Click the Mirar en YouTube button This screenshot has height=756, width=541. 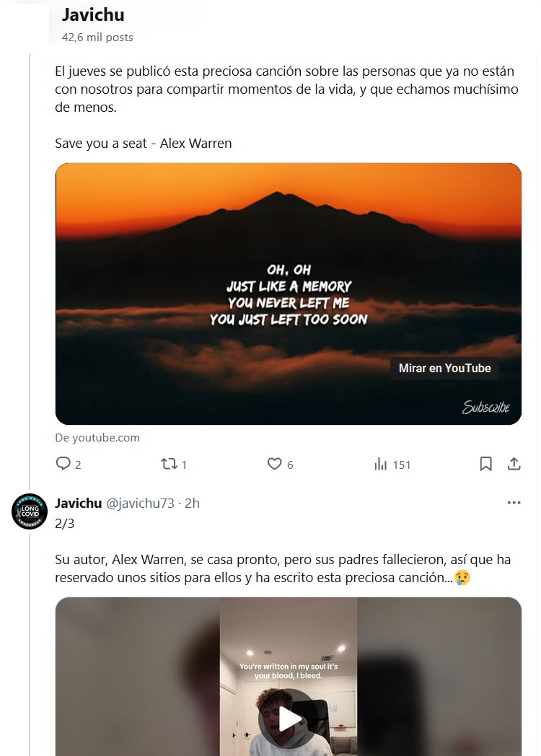click(444, 368)
